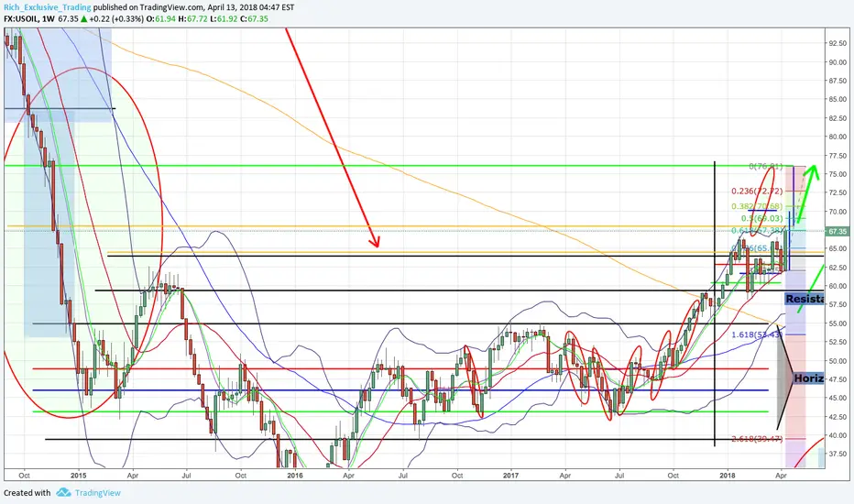
Task: Select the 0(76.21) Fibonacci top label
Action: point(766,166)
